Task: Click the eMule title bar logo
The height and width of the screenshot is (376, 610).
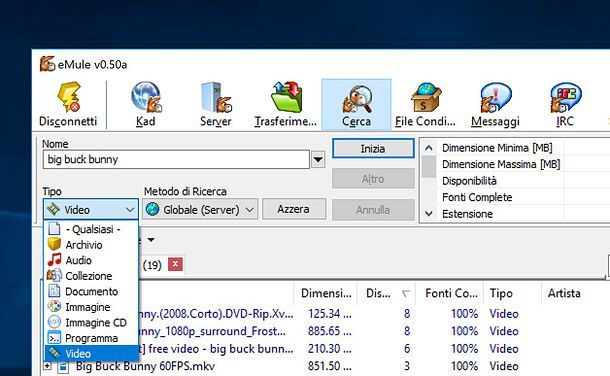Action: point(47,64)
